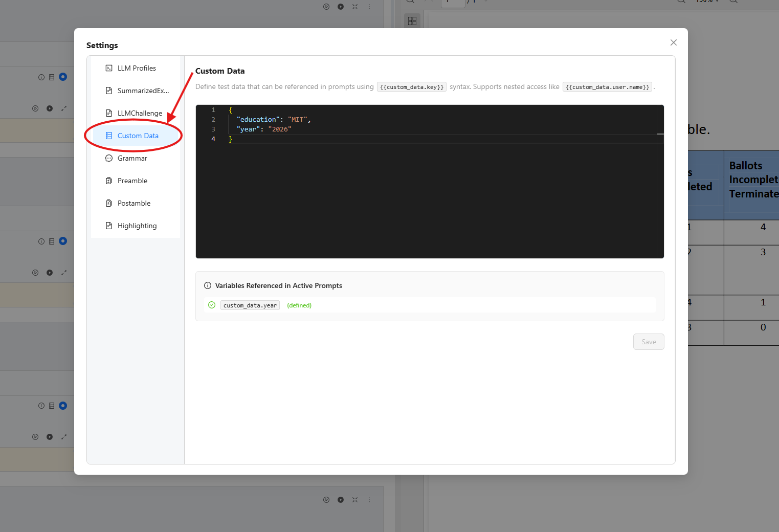Switch to the Highlighting settings section

tap(137, 226)
